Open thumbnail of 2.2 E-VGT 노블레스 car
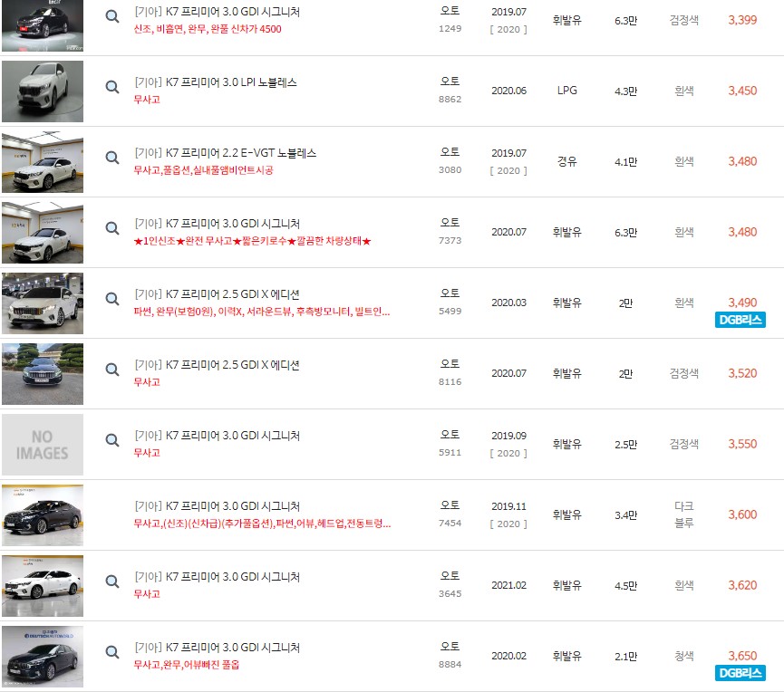The height and width of the screenshot is (692, 784). [x=43, y=162]
